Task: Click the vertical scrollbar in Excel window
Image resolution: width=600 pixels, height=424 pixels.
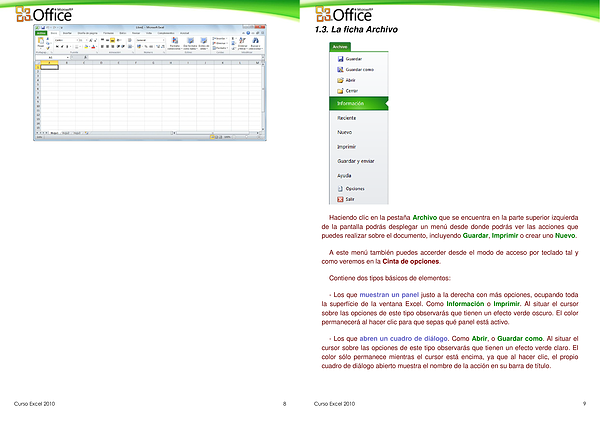Action: [x=263, y=96]
